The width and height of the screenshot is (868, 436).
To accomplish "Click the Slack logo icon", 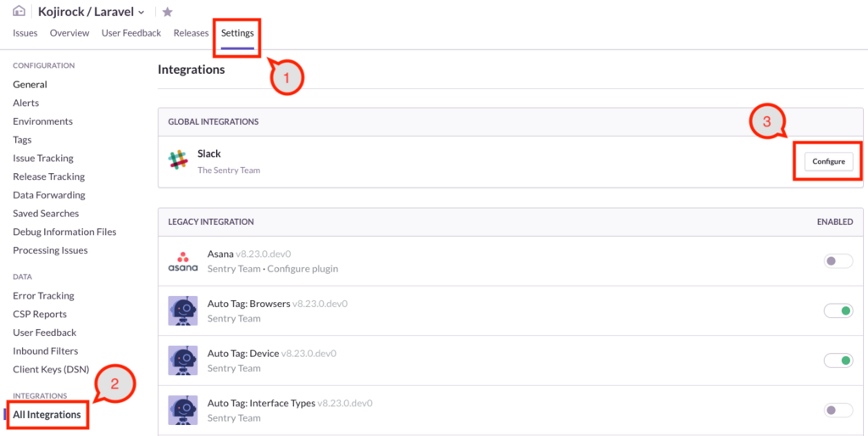I will click(x=178, y=159).
